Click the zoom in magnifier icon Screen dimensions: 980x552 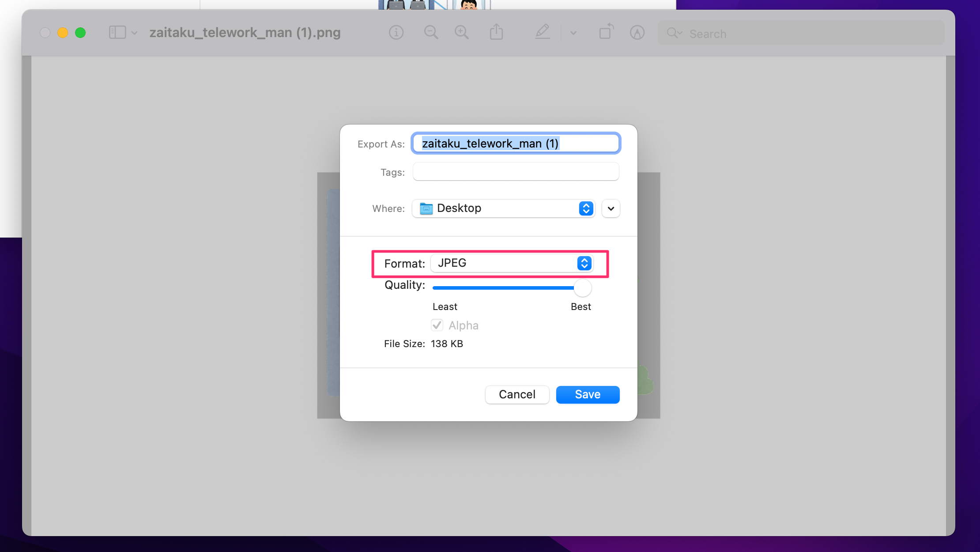[x=461, y=33]
